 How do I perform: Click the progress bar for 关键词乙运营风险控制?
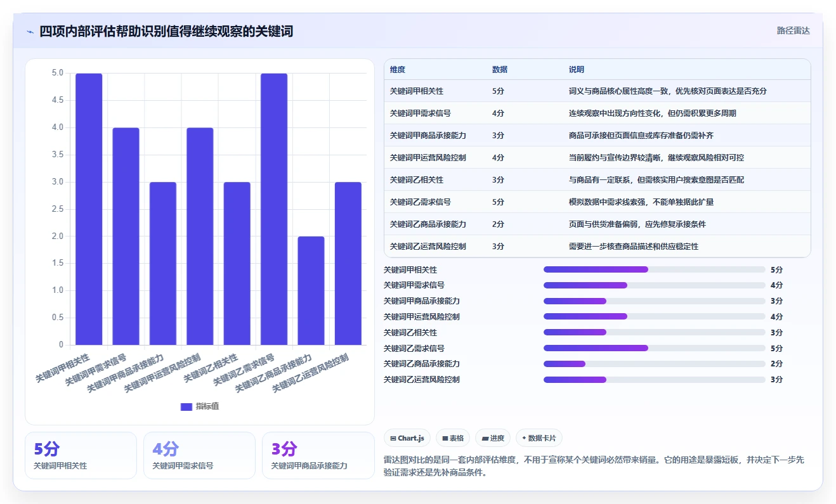pyautogui.click(x=655, y=380)
